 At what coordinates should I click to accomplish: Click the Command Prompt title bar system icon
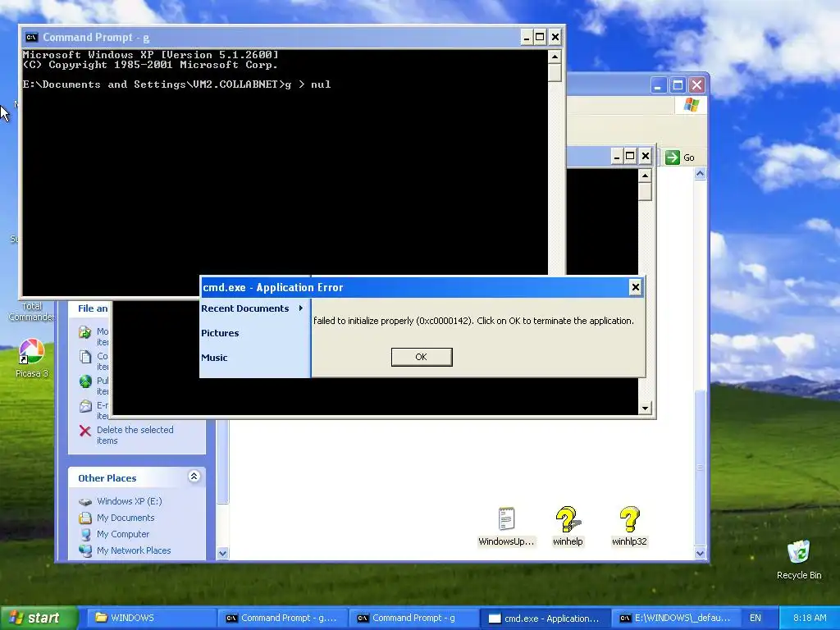[x=32, y=38]
